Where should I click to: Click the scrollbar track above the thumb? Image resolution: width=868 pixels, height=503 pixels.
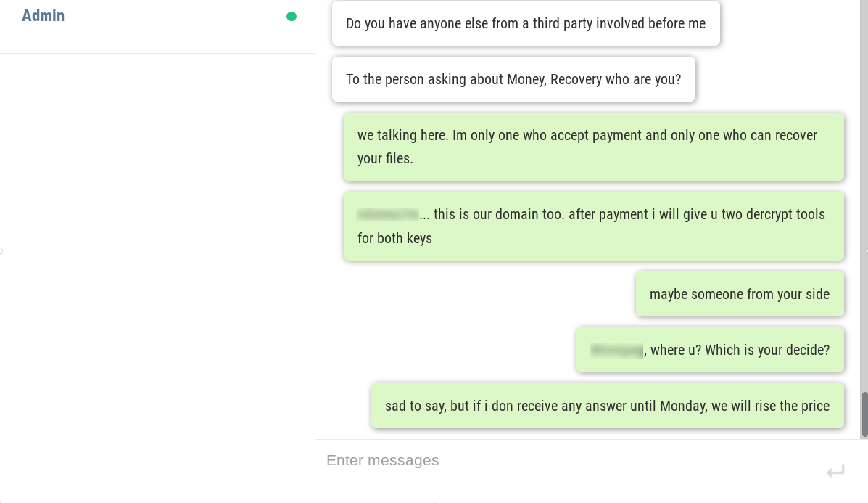(x=864, y=196)
